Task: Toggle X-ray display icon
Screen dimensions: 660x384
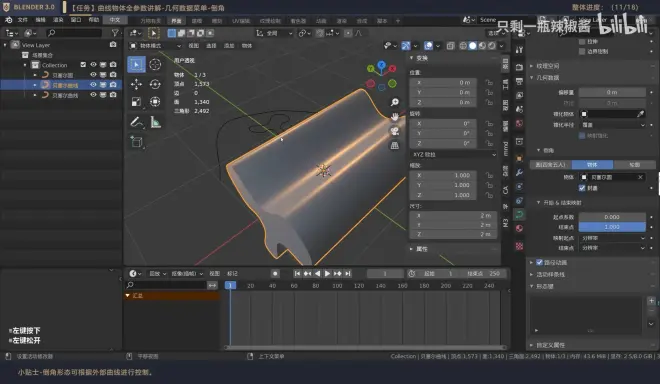Action: click(450, 45)
